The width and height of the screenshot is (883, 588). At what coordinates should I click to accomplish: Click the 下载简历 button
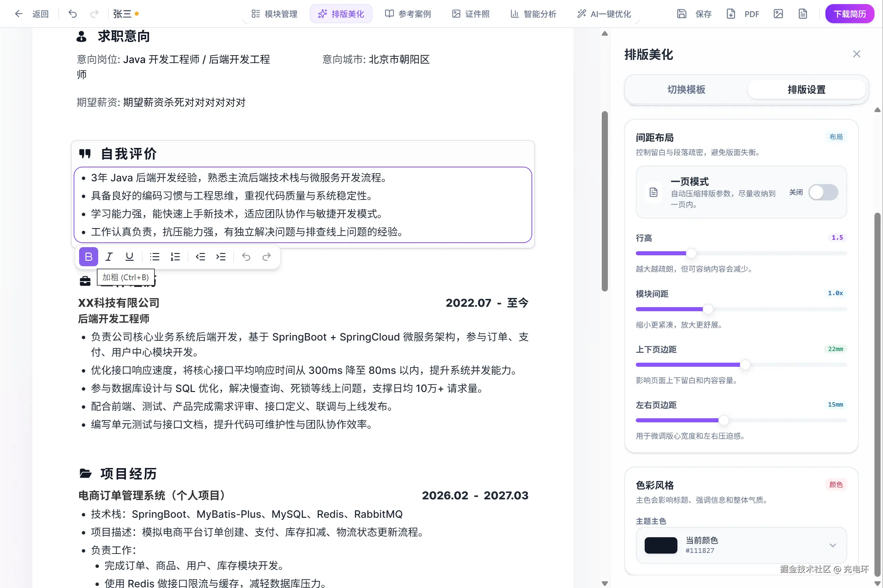pyautogui.click(x=849, y=14)
